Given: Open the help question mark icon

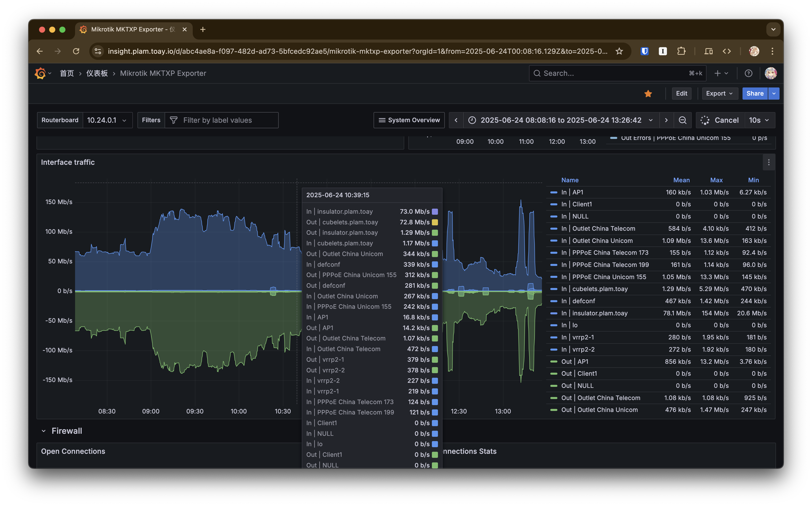Looking at the screenshot, I should pyautogui.click(x=748, y=73).
